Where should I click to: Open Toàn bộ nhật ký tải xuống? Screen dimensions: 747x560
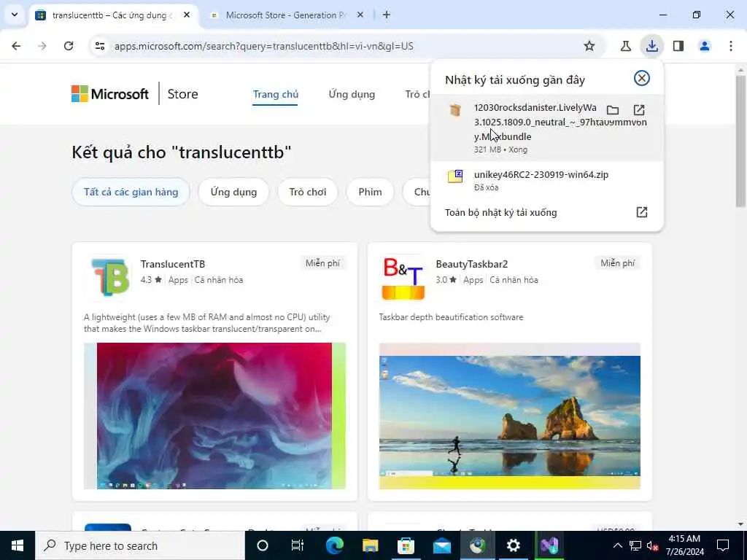(x=547, y=212)
